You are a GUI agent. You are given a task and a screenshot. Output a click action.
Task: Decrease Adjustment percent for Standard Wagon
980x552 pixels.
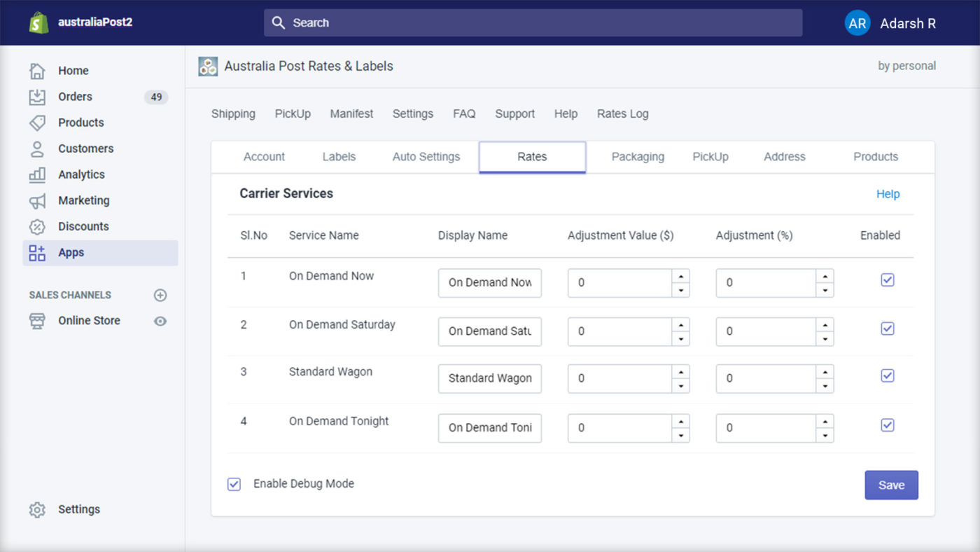pos(825,385)
